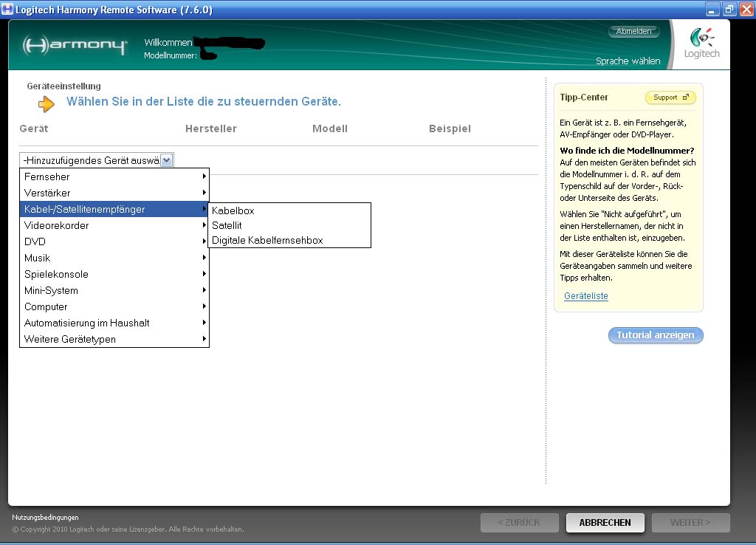Click the orange arrow icon beside the heading
This screenshot has height=545, width=756.
(x=47, y=103)
